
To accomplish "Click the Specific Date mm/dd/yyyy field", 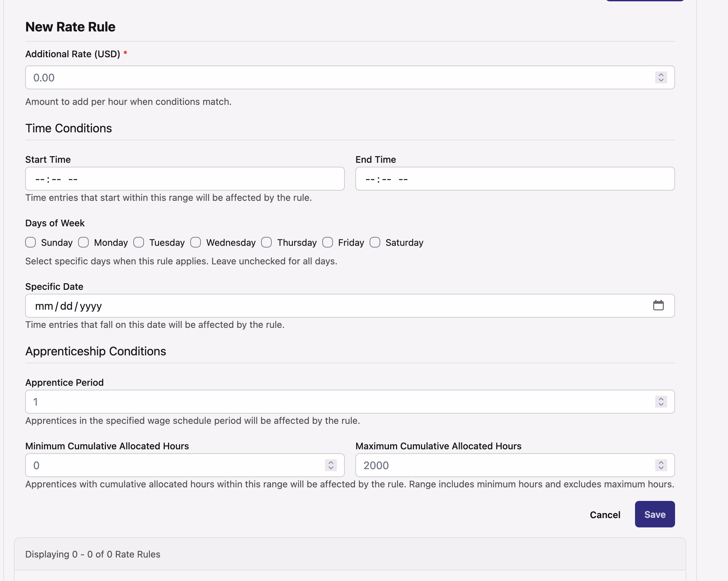I will 350,306.
